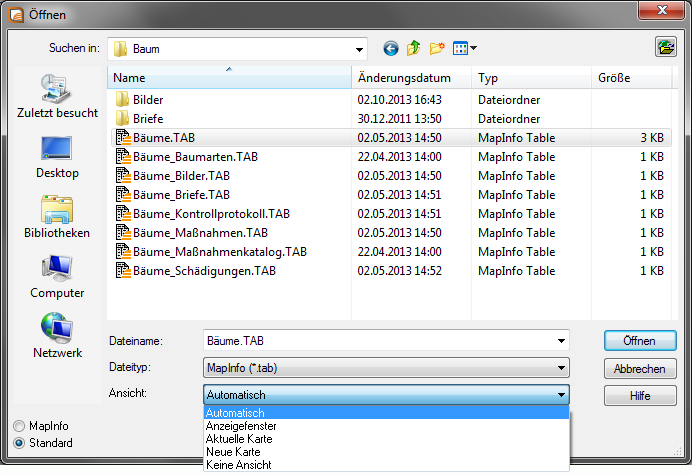Open the view menu icon
692x475 pixels.
[460, 48]
